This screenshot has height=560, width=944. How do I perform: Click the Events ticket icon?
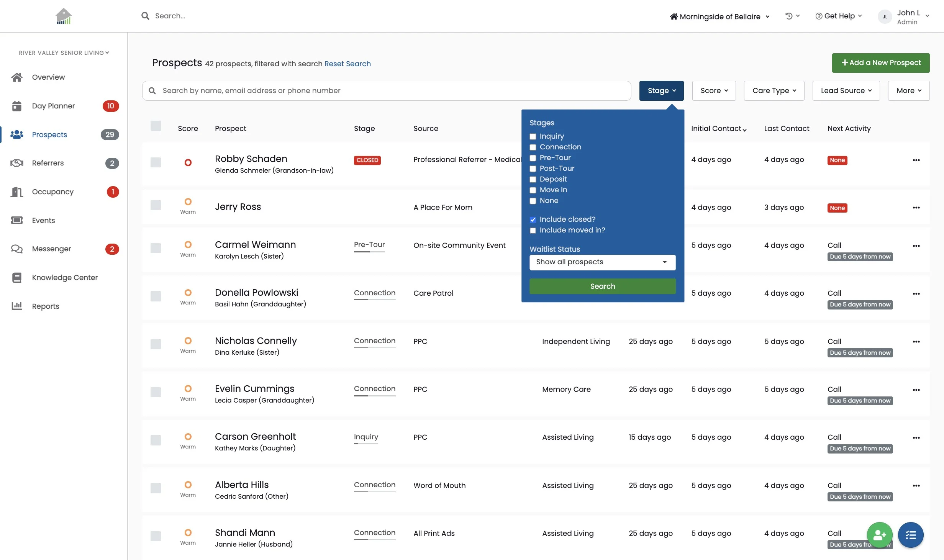[17, 220]
